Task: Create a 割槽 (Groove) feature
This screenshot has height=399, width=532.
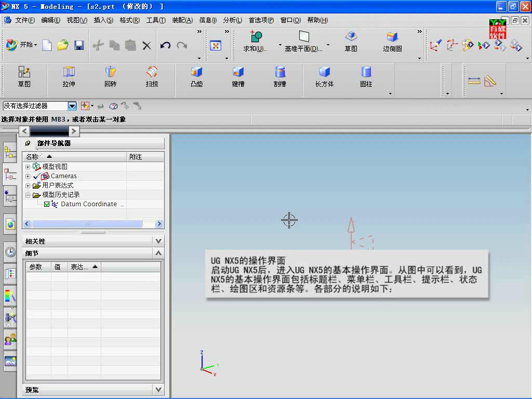Action: tap(280, 77)
